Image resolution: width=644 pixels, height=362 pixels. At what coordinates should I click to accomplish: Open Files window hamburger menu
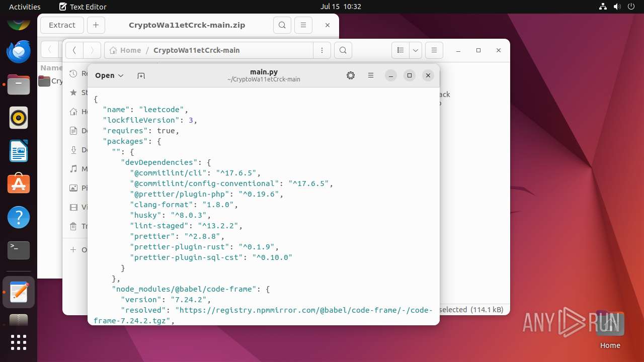click(x=434, y=50)
